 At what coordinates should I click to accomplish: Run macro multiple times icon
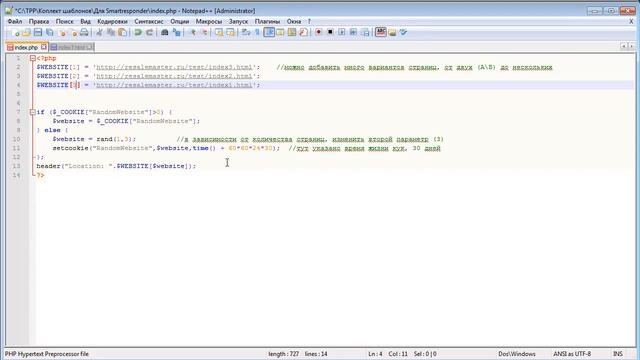click(353, 32)
